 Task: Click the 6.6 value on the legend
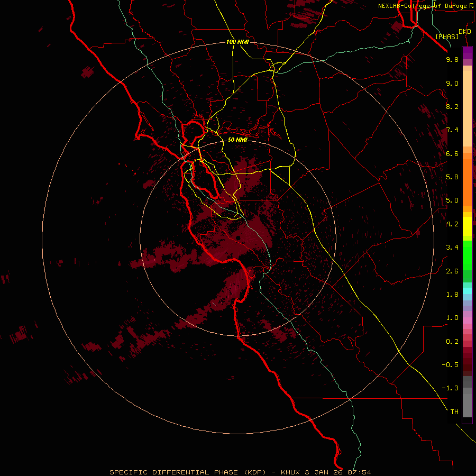(452, 153)
